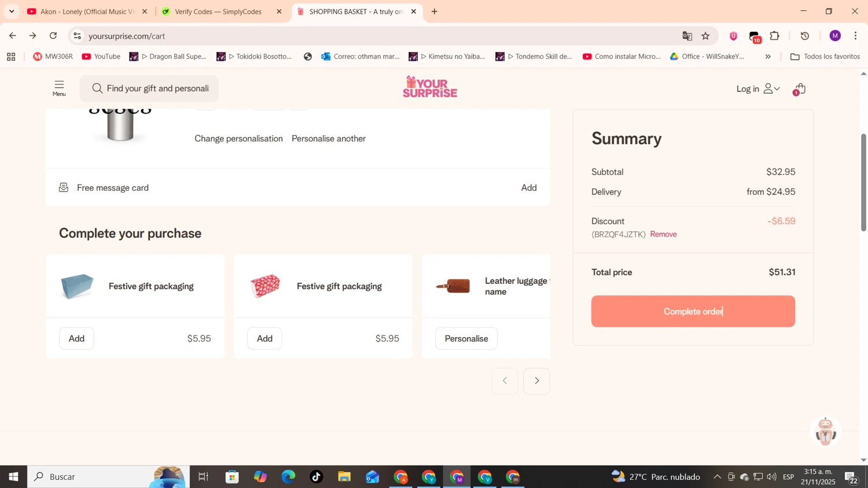
Task: Click the site information icon in address bar
Action: pos(77,36)
